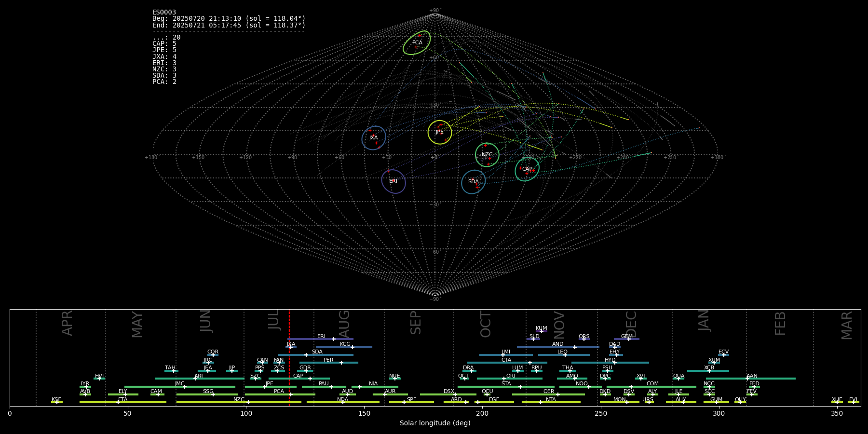Click the KCG shower label in timeline
This screenshot has height=434, width=868.
click(x=345, y=344)
